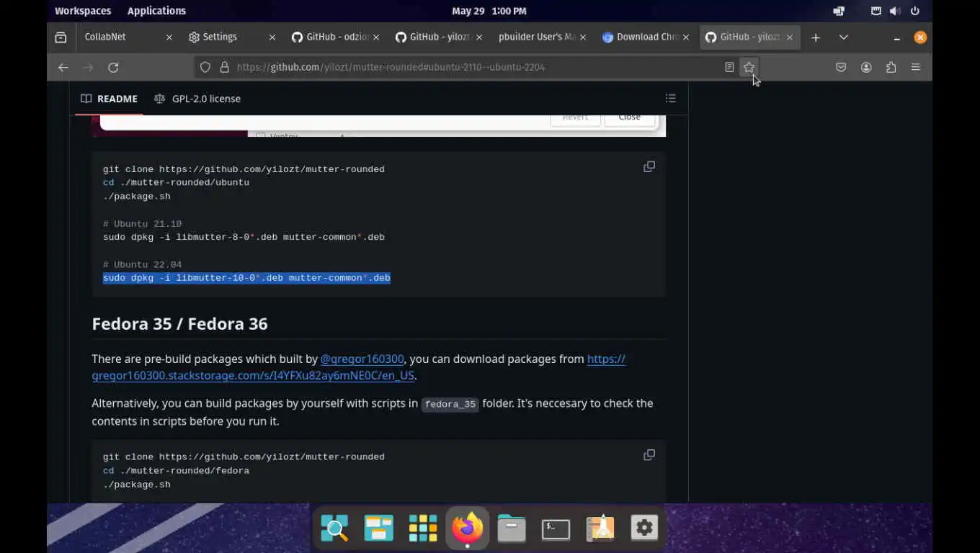Open a new browser tab

(815, 37)
